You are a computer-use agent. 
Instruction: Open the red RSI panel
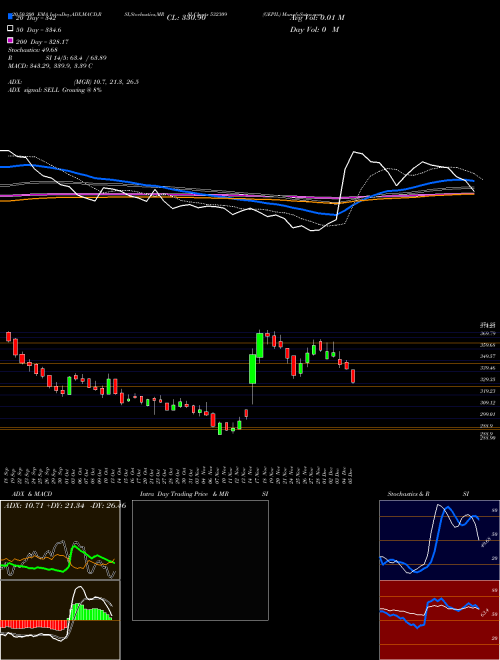(x=439, y=620)
